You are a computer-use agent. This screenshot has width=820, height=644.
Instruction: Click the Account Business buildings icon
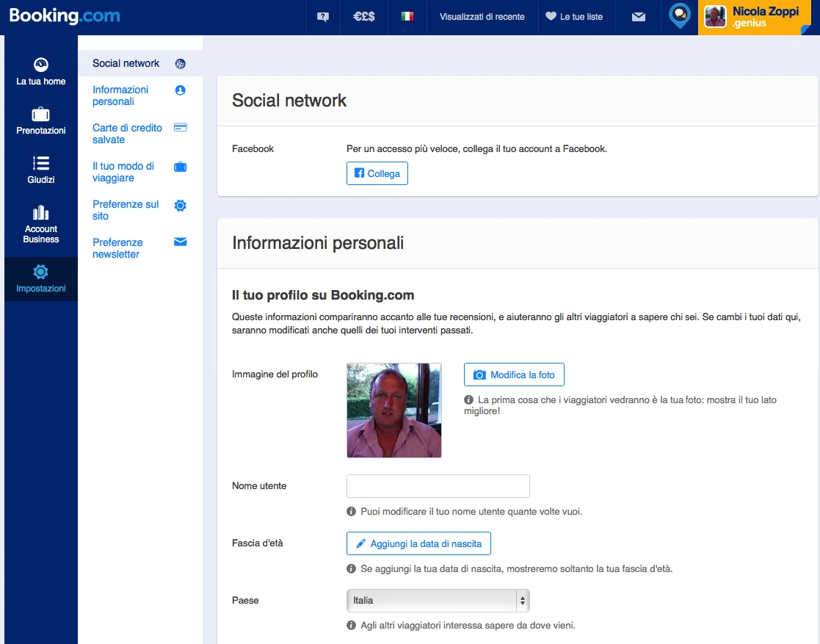pyautogui.click(x=41, y=212)
